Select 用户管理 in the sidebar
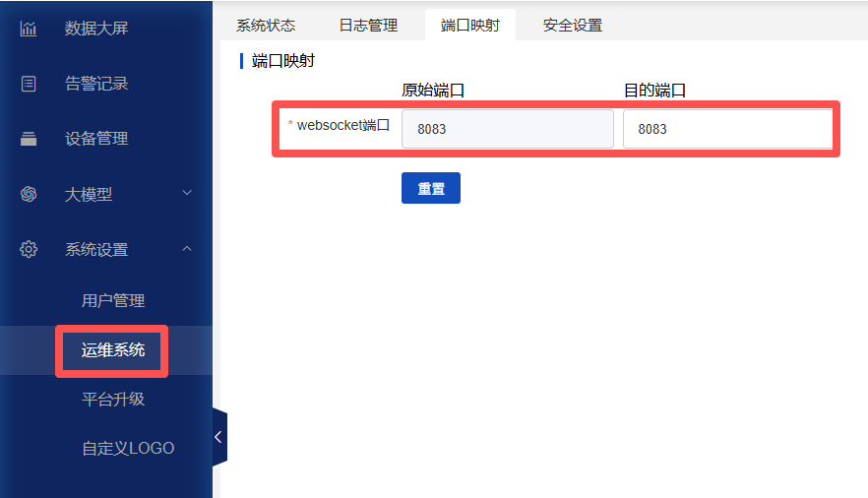The image size is (868, 498). (113, 300)
